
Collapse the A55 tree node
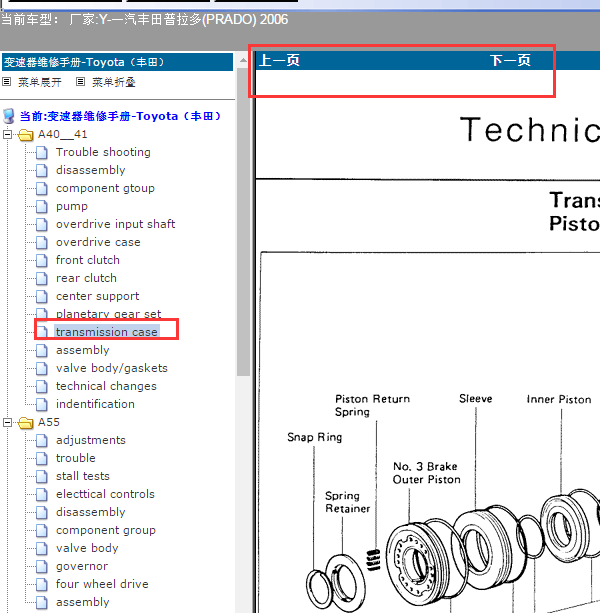[7, 422]
